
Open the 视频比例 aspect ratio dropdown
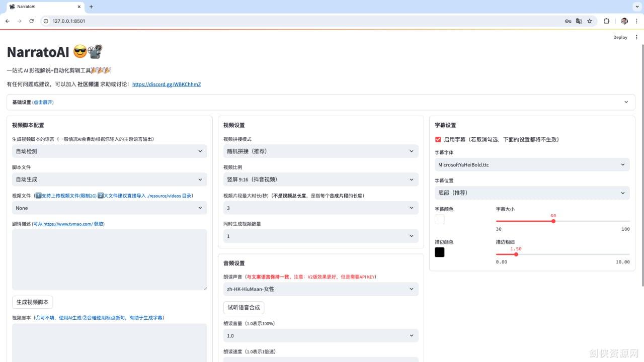click(x=320, y=179)
